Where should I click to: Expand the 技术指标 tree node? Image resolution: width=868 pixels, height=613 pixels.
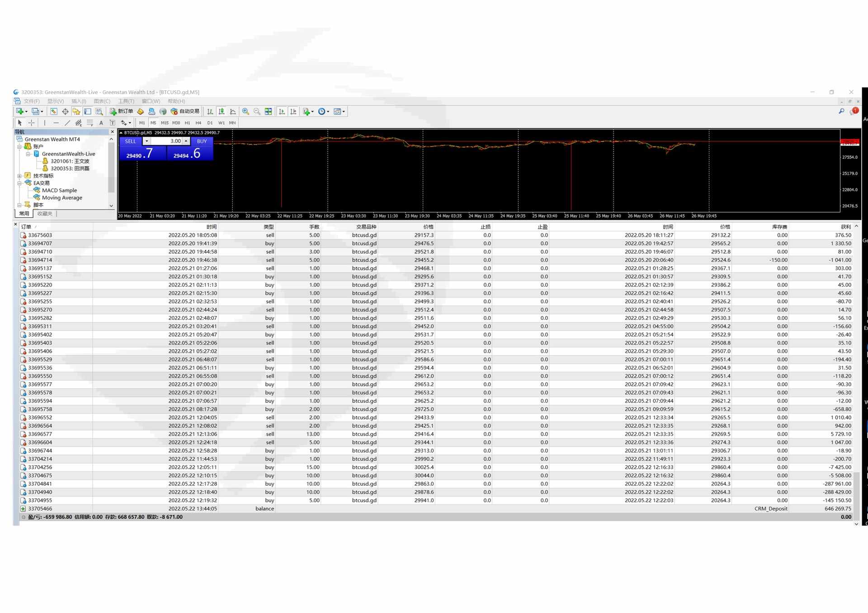click(19, 176)
